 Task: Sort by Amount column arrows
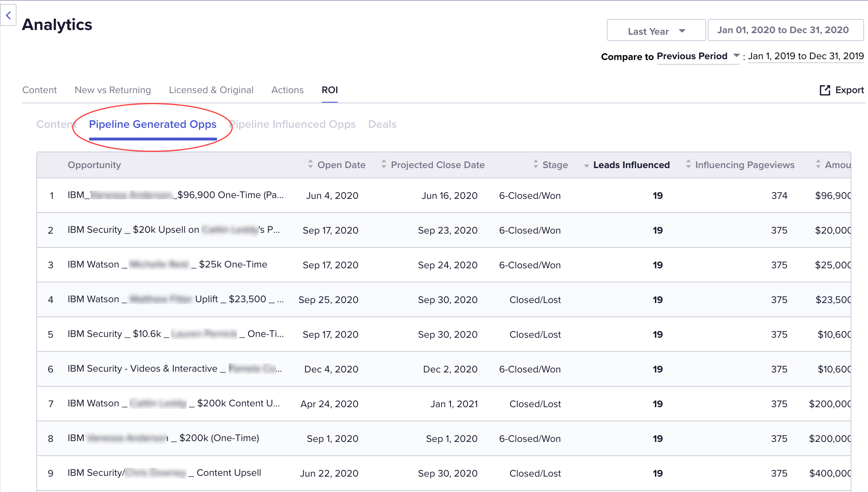point(818,165)
